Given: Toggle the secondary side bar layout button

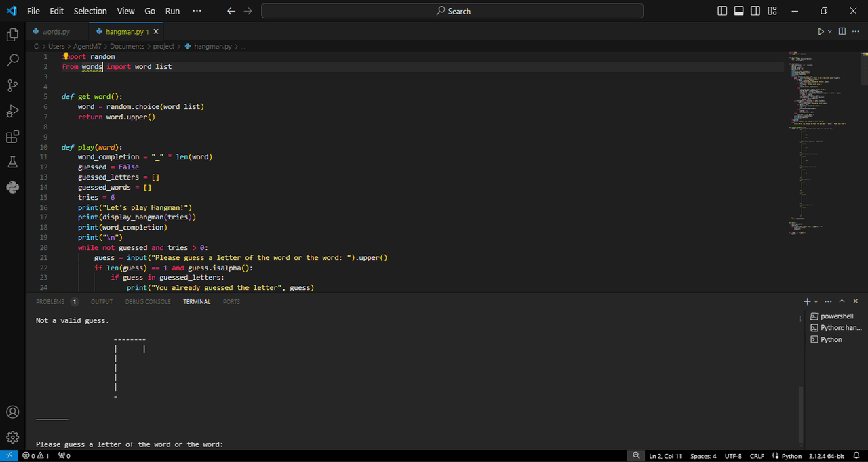Looking at the screenshot, I should point(755,11).
